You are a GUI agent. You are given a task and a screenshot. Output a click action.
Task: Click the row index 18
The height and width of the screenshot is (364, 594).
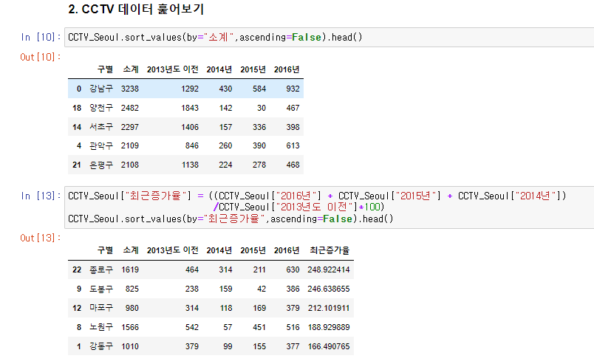coord(77,108)
